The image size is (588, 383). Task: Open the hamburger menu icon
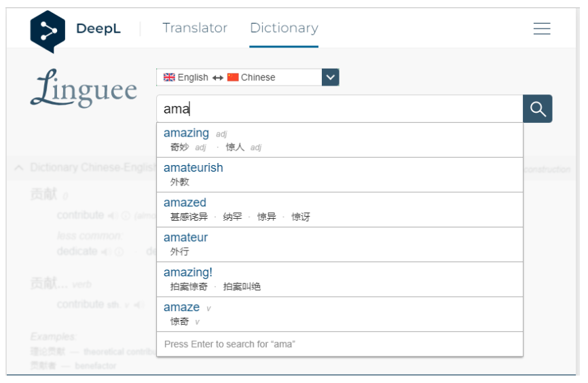(x=542, y=29)
